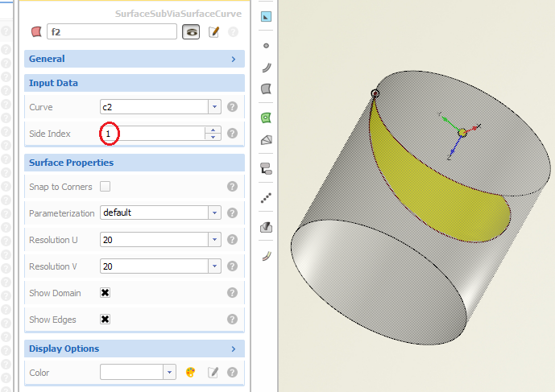Image resolution: width=555 pixels, height=392 pixels.
Task: Click the Input Data section header
Action: [135, 83]
